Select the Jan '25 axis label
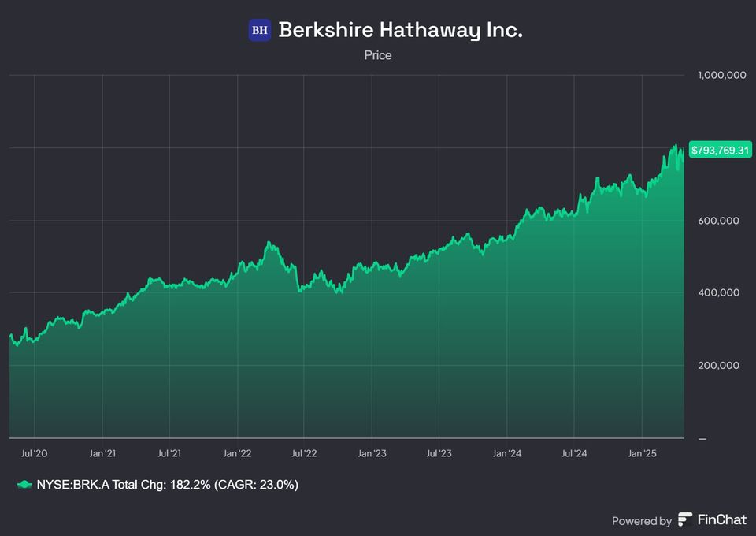The width and height of the screenshot is (756, 536). click(x=644, y=453)
